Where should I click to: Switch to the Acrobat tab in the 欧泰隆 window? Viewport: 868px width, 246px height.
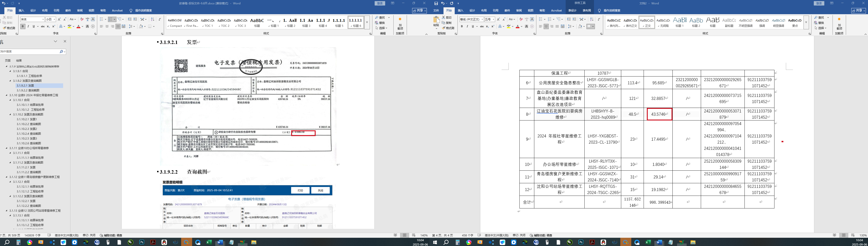(x=117, y=11)
